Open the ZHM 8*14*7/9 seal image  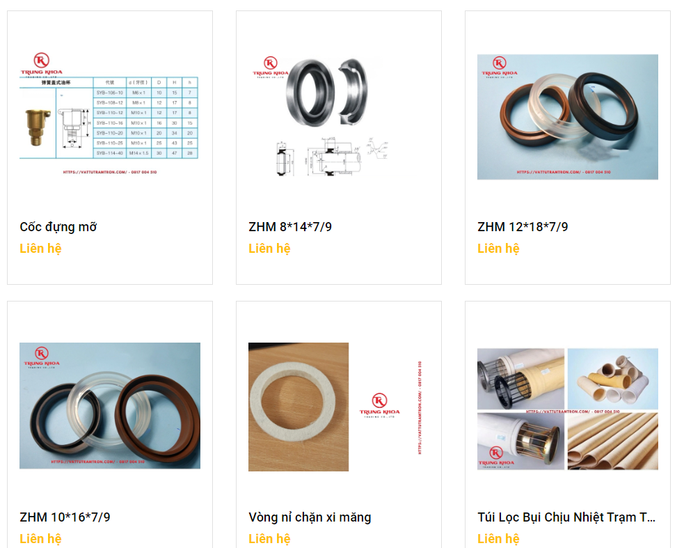(338, 117)
